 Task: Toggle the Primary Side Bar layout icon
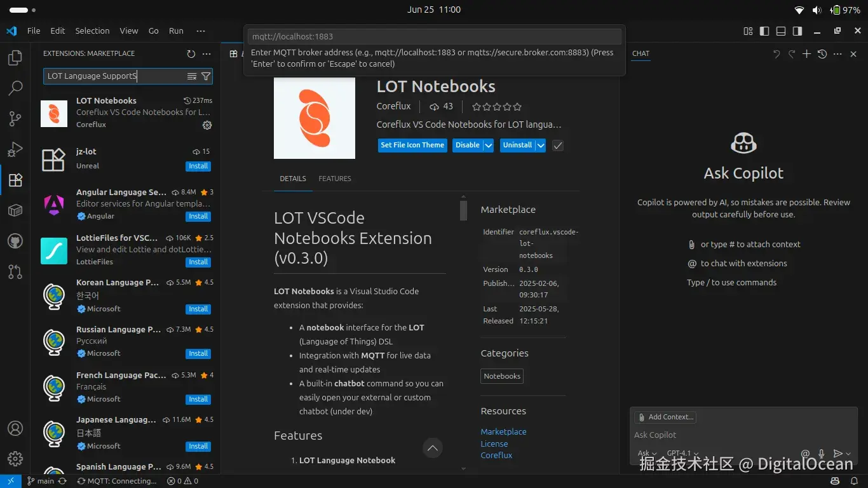[764, 30]
